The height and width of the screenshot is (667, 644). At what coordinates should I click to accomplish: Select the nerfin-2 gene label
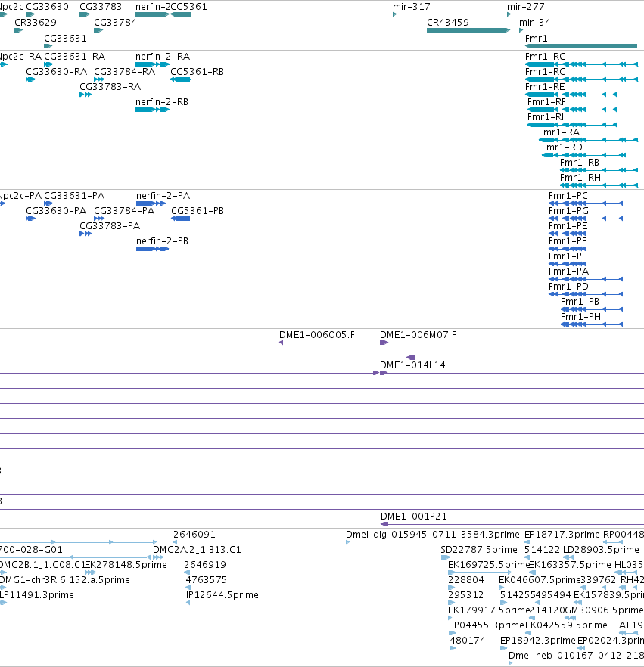pyautogui.click(x=152, y=7)
